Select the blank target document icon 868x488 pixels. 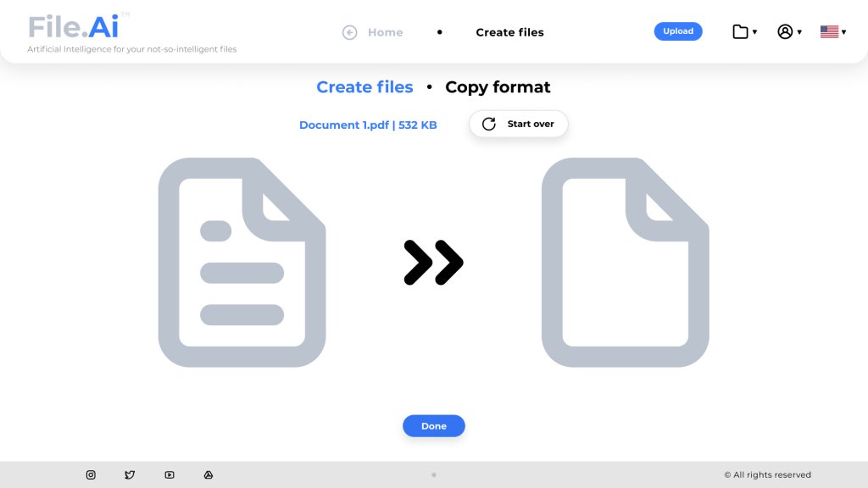pos(625,263)
